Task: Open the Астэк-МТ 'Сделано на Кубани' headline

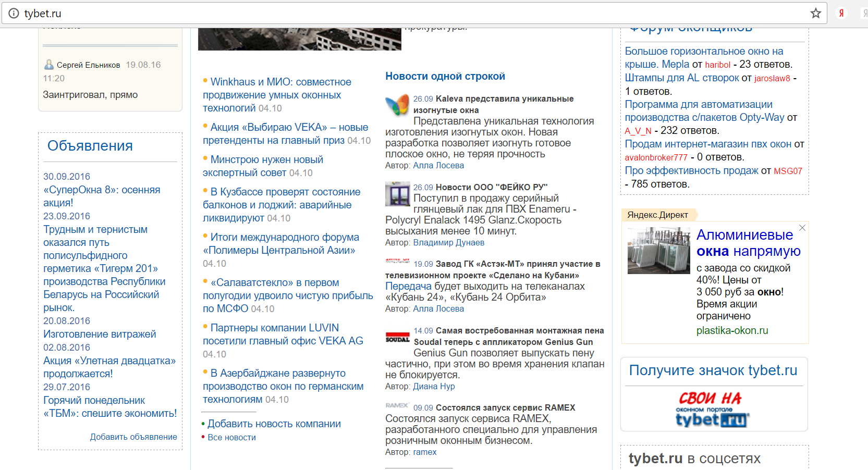Action: [x=493, y=269]
